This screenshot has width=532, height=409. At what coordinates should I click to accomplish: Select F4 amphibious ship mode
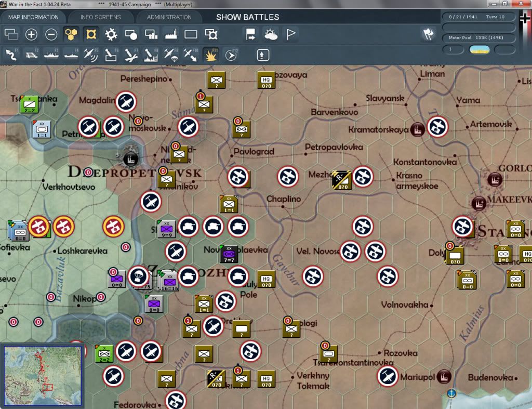[x=71, y=55]
